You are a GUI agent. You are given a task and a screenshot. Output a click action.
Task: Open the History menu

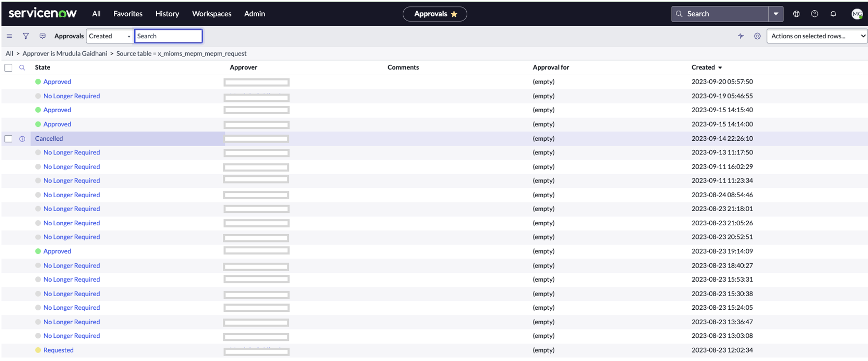pos(167,14)
